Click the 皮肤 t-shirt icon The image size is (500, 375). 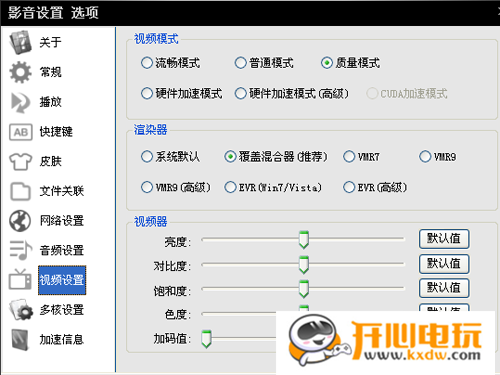21,162
